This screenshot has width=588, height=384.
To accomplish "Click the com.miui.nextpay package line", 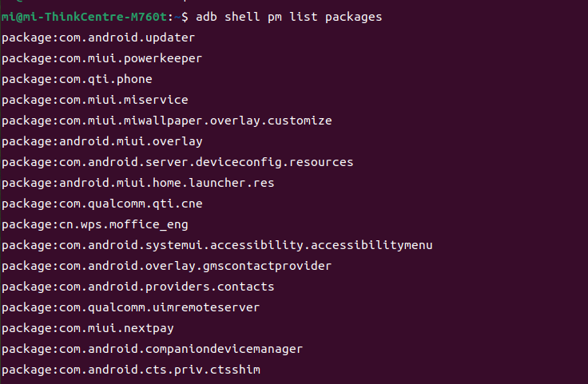I will (88, 329).
